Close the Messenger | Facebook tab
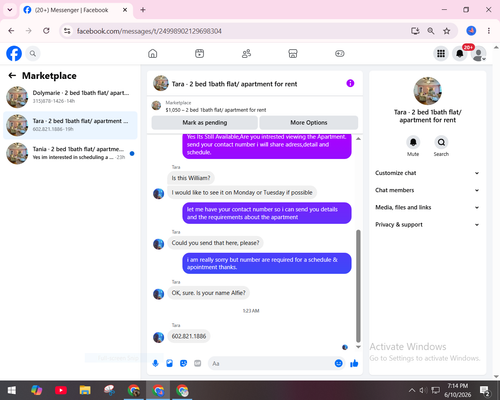This screenshot has height=400, width=500. tap(125, 10)
